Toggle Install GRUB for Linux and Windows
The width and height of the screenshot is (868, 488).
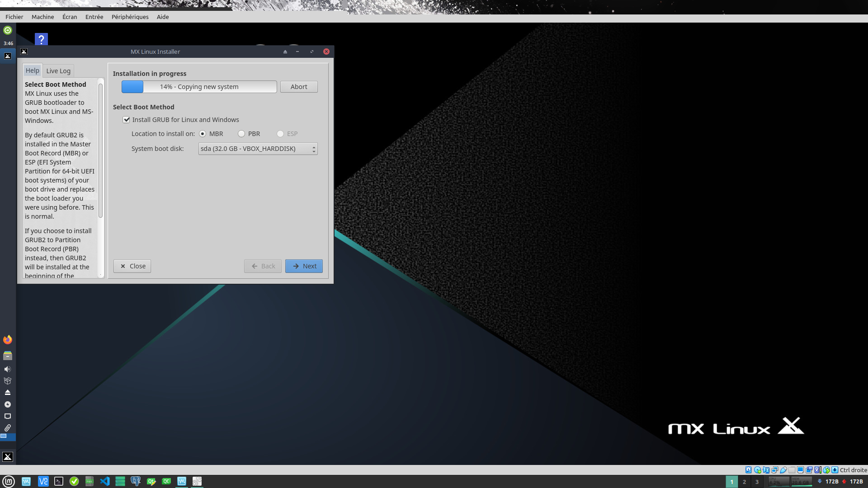pyautogui.click(x=127, y=120)
